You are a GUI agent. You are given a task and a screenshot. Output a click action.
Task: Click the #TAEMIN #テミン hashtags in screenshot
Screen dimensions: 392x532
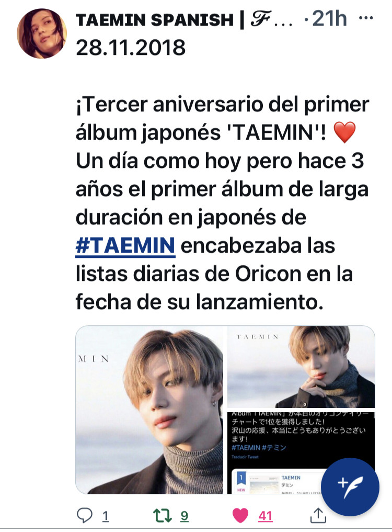(x=259, y=447)
